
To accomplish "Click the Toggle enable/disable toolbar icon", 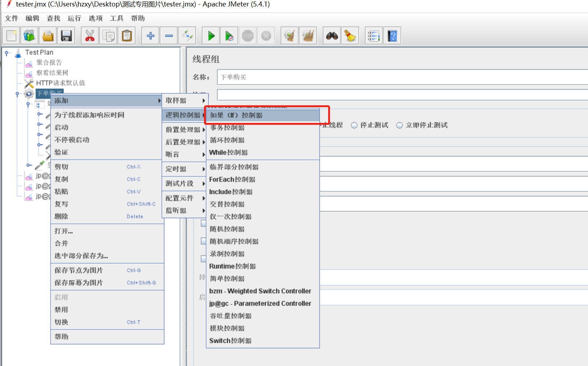I will click(x=187, y=36).
